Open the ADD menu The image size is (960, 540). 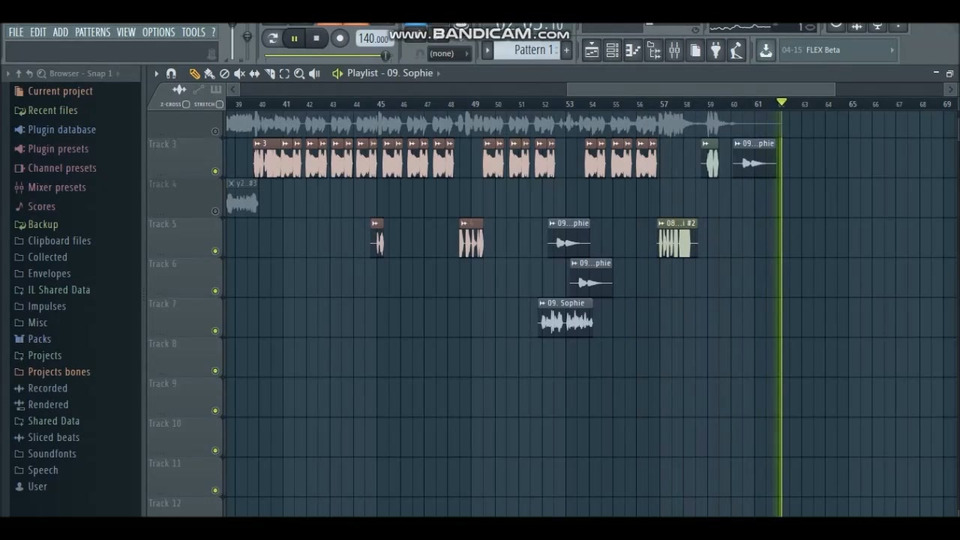pyautogui.click(x=61, y=32)
